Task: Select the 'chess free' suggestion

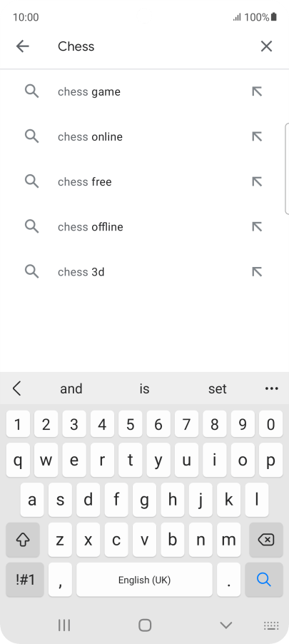Action: pos(144,181)
